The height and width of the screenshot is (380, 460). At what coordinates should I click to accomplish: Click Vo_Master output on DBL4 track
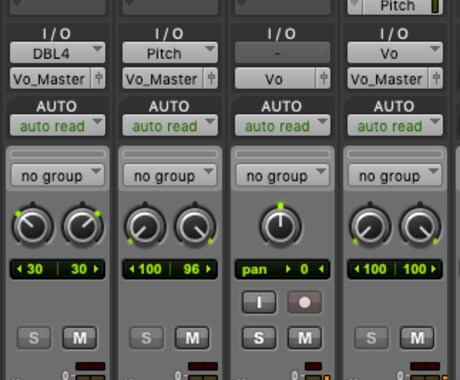(50, 79)
